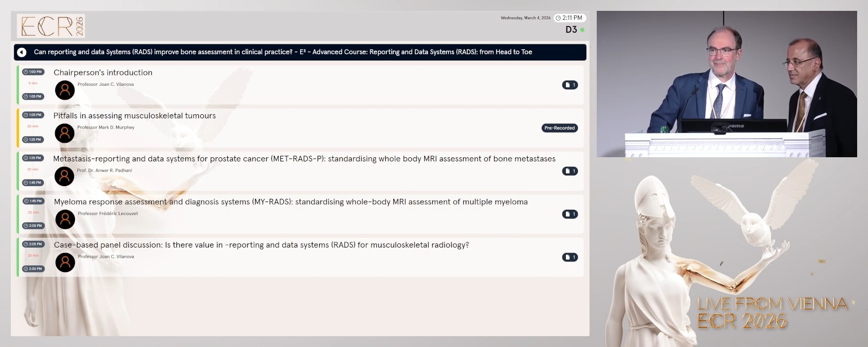Click the 1:45 PM start badge of Lecouvet talk
Viewport: 868px width, 347px height.
pyautogui.click(x=33, y=201)
